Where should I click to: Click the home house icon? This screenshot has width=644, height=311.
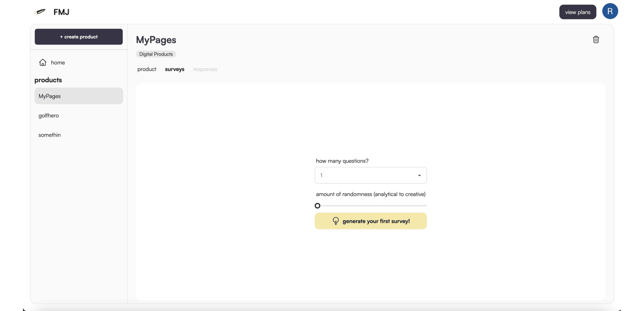pyautogui.click(x=43, y=62)
